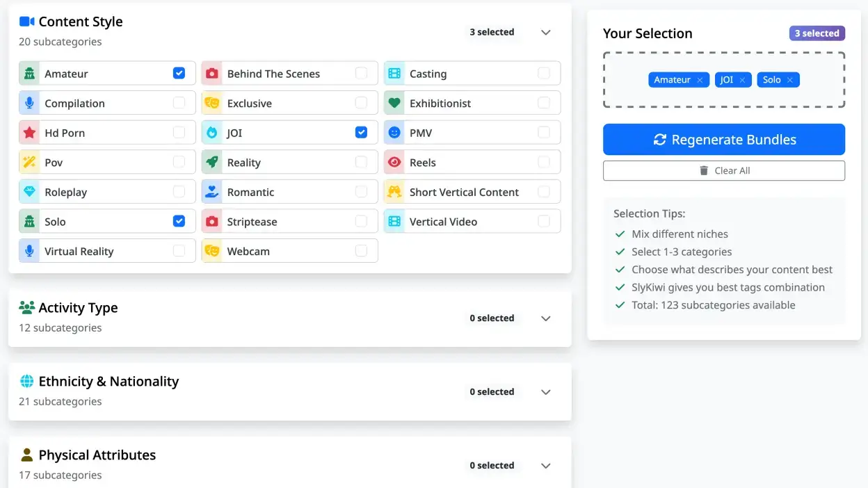Click the Regenerate Bundles button
The height and width of the screenshot is (488, 868).
click(724, 140)
